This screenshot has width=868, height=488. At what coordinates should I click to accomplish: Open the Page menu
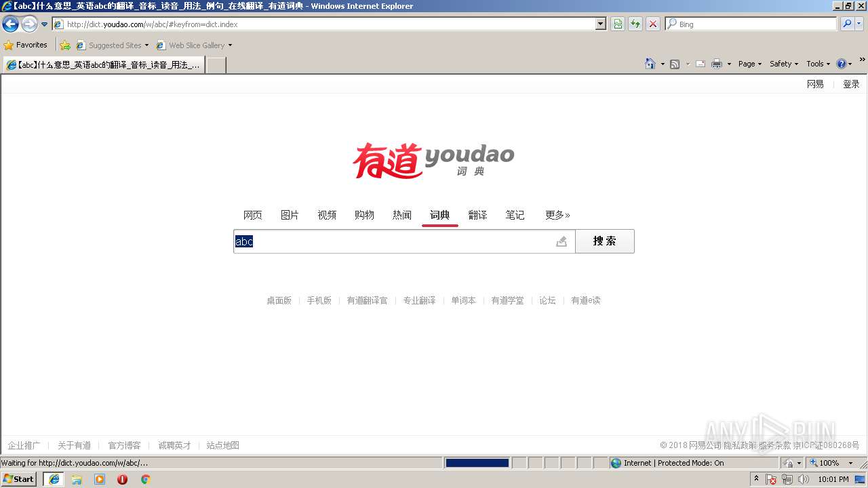tap(750, 64)
